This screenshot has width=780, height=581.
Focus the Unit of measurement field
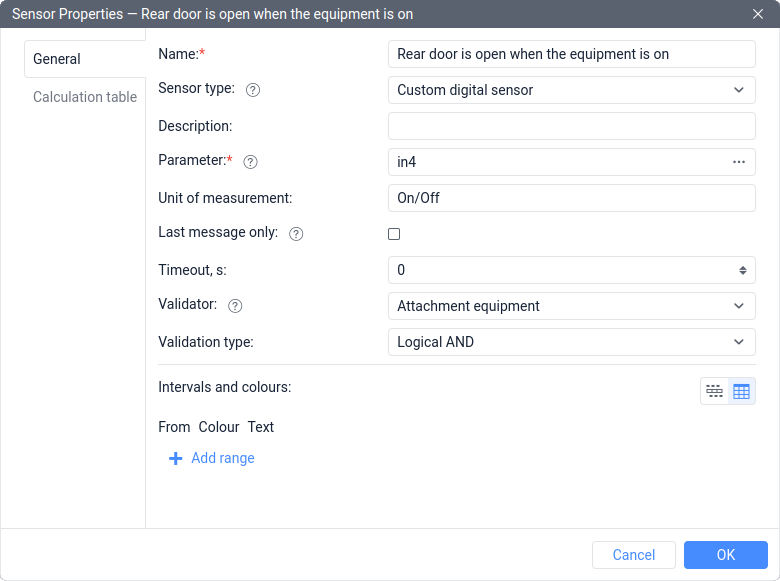click(571, 198)
